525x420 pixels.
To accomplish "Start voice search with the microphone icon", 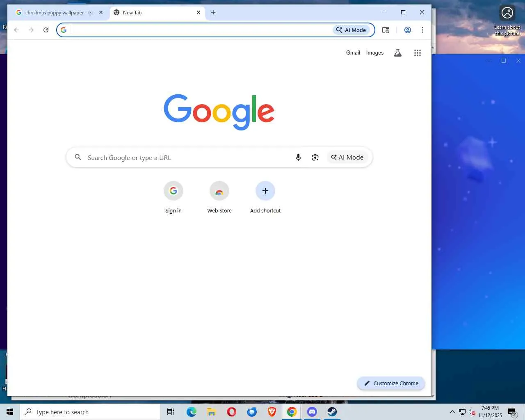I will (298, 157).
